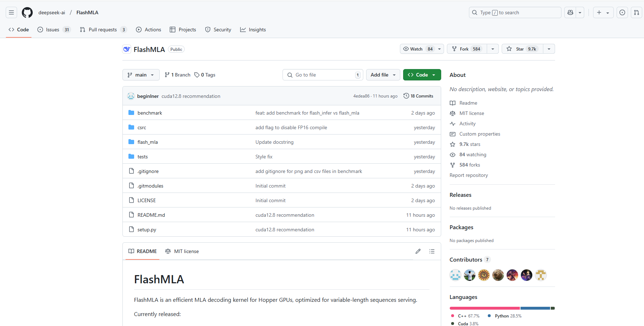This screenshot has height=326, width=644.
Task: Click the pull requests icon at top right
Action: pos(636,12)
